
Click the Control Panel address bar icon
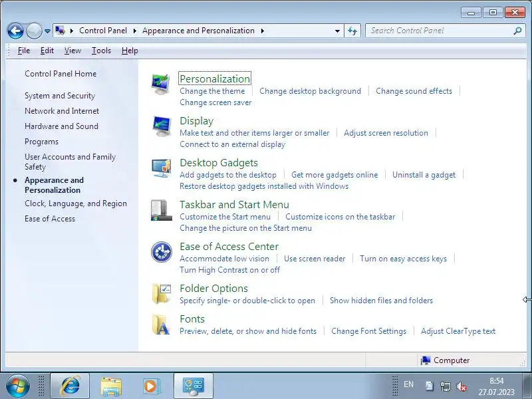60,31
